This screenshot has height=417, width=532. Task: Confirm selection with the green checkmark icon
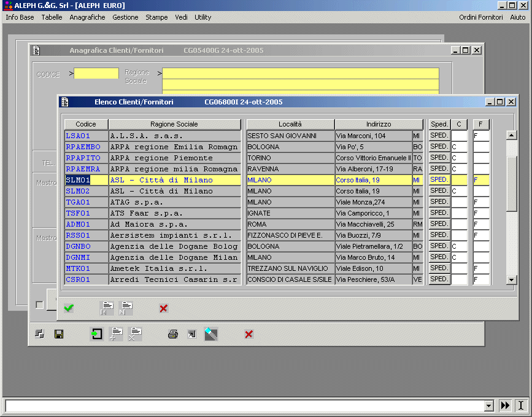[69, 308]
